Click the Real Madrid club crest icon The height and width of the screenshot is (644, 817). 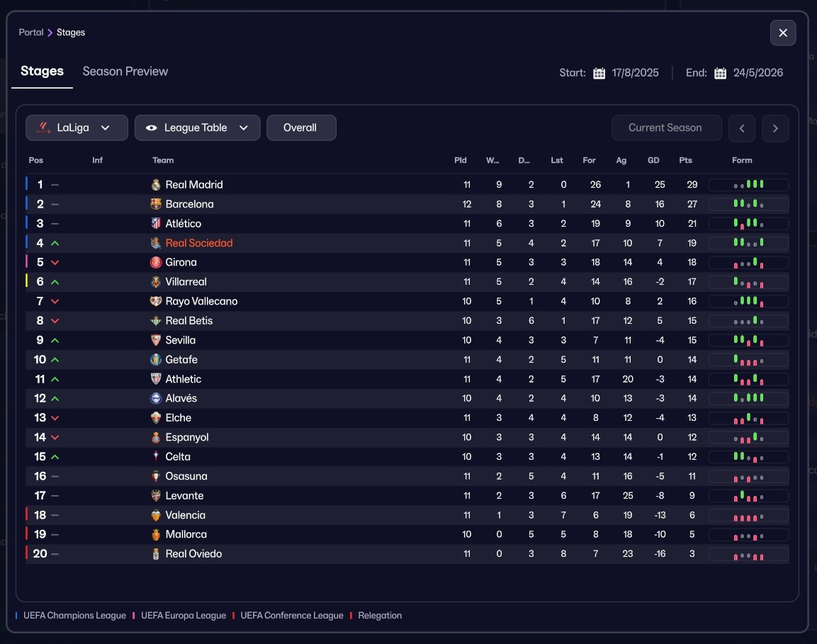pyautogui.click(x=156, y=185)
